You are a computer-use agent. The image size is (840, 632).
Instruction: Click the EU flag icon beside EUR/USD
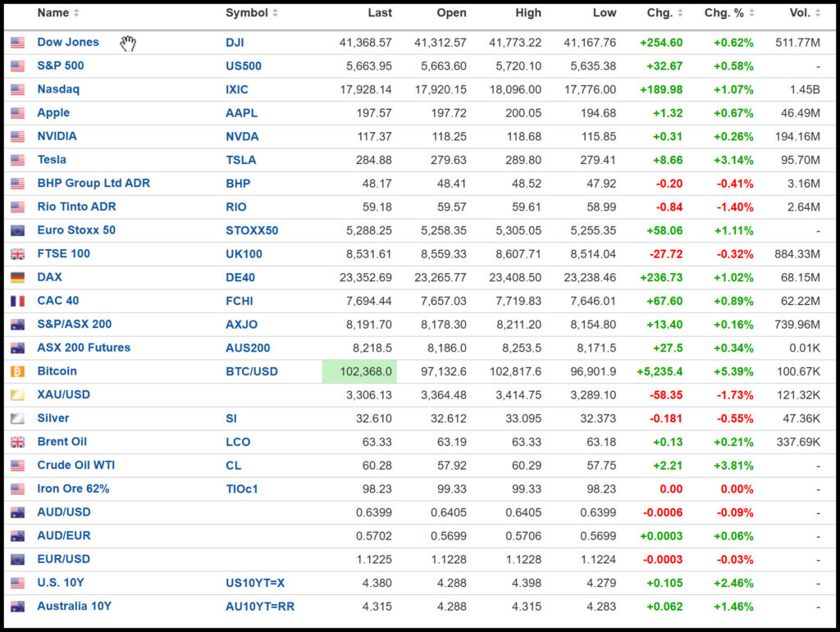tap(18, 560)
